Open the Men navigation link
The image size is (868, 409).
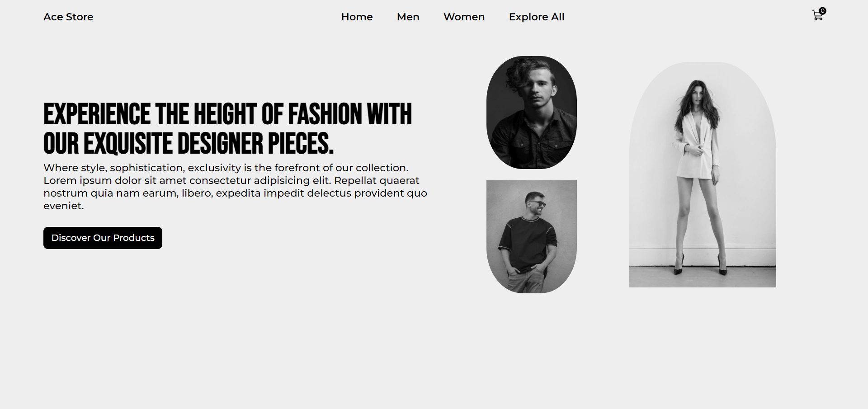[408, 17]
